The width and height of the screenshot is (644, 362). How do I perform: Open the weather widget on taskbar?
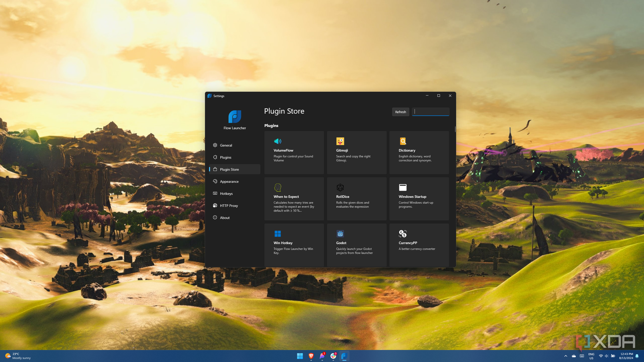click(x=18, y=356)
